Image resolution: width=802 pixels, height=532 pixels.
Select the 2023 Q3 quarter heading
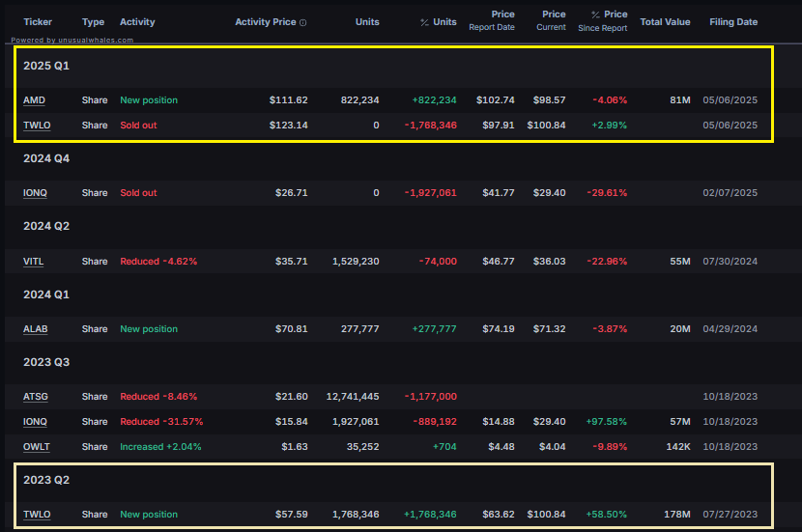[46, 362]
